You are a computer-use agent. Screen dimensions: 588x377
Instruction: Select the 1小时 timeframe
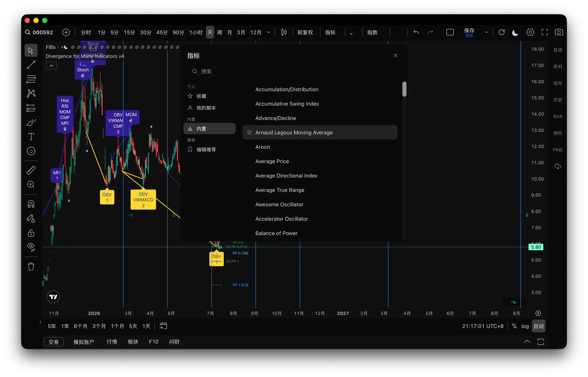[x=196, y=32]
